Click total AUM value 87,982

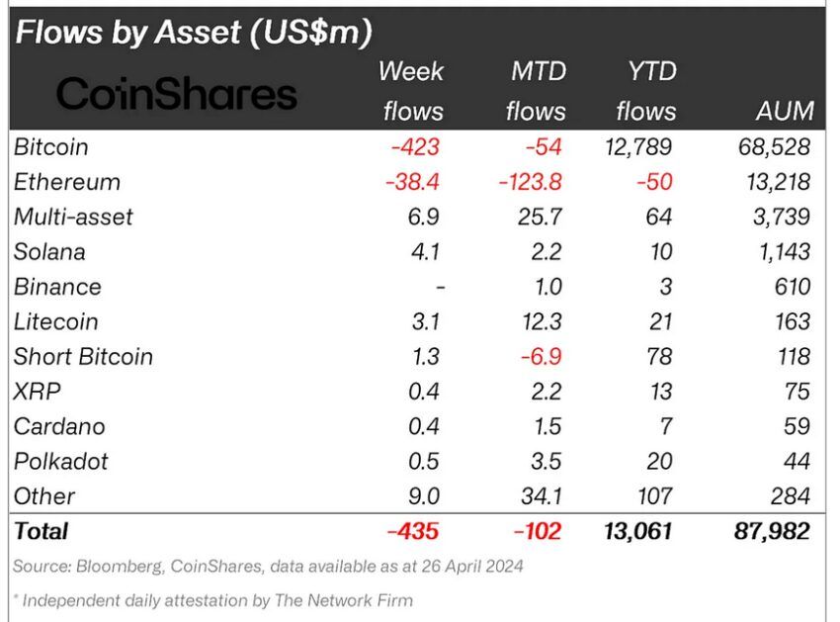tap(772, 531)
